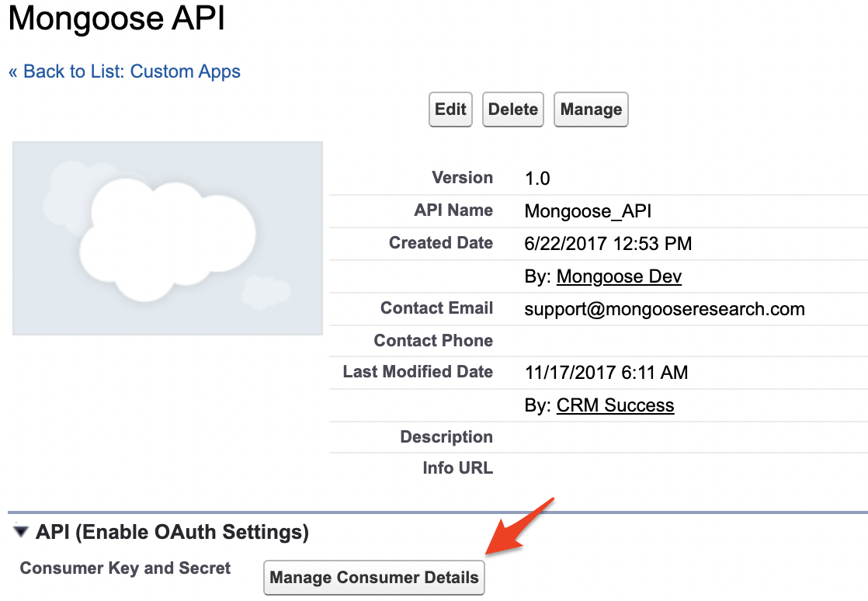Collapse the API section disclosure triangle
Image resolution: width=868 pixels, height=601 pixels.
21,533
